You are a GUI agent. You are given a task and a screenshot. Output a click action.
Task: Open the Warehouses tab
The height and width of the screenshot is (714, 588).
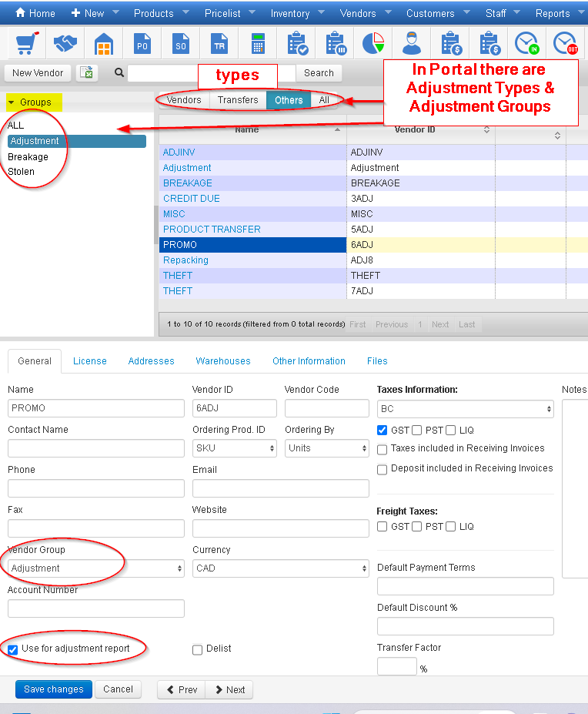click(223, 361)
